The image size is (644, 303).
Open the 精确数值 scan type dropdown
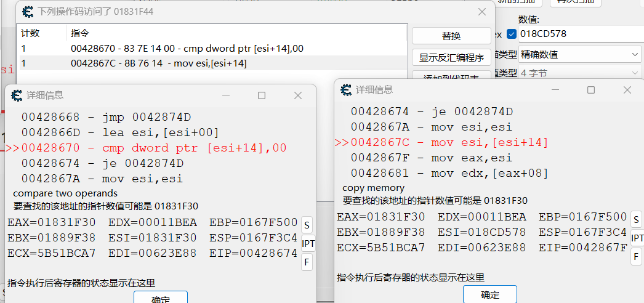coord(580,55)
